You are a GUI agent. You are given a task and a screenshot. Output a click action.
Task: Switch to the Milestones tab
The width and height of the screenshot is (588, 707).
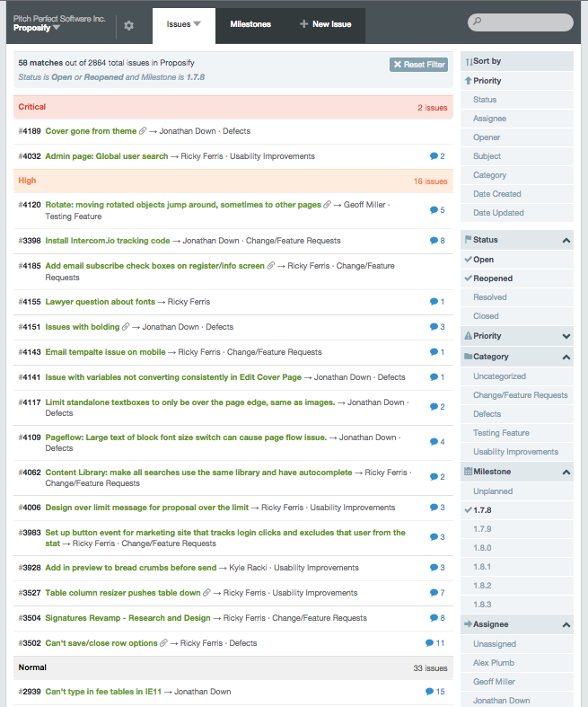250,24
